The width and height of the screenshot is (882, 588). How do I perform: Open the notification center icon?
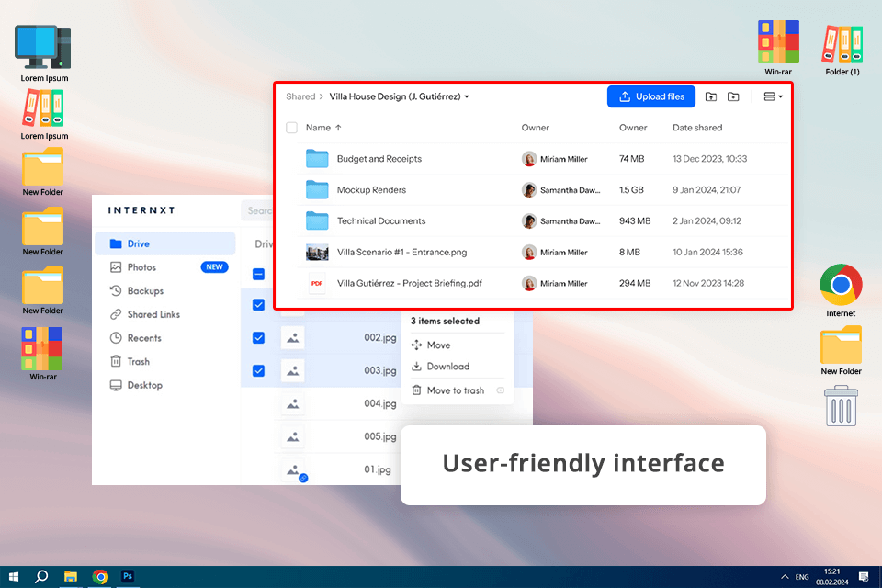[x=864, y=577]
